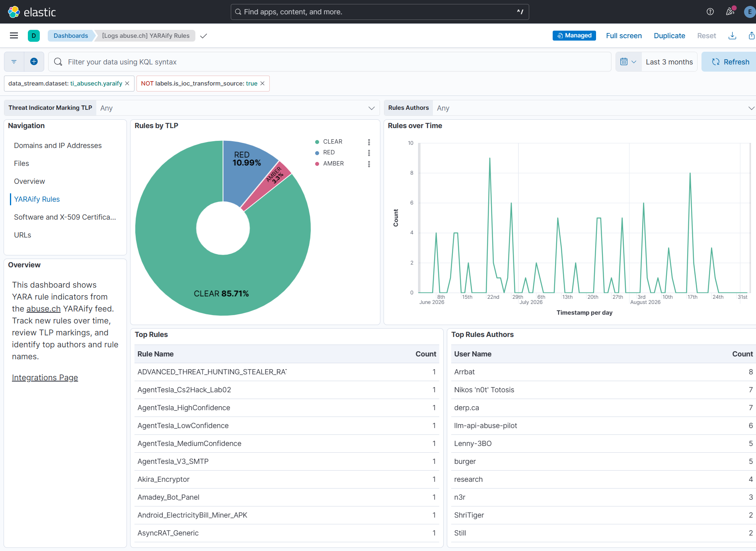This screenshot has width=756, height=551.
Task: Open the help menu icon
Action: tap(710, 12)
